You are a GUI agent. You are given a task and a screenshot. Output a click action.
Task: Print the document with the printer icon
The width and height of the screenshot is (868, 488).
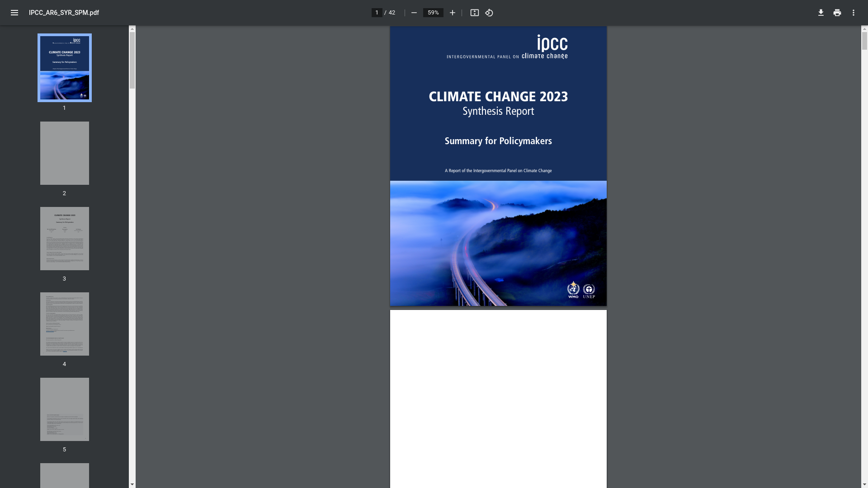(x=837, y=13)
